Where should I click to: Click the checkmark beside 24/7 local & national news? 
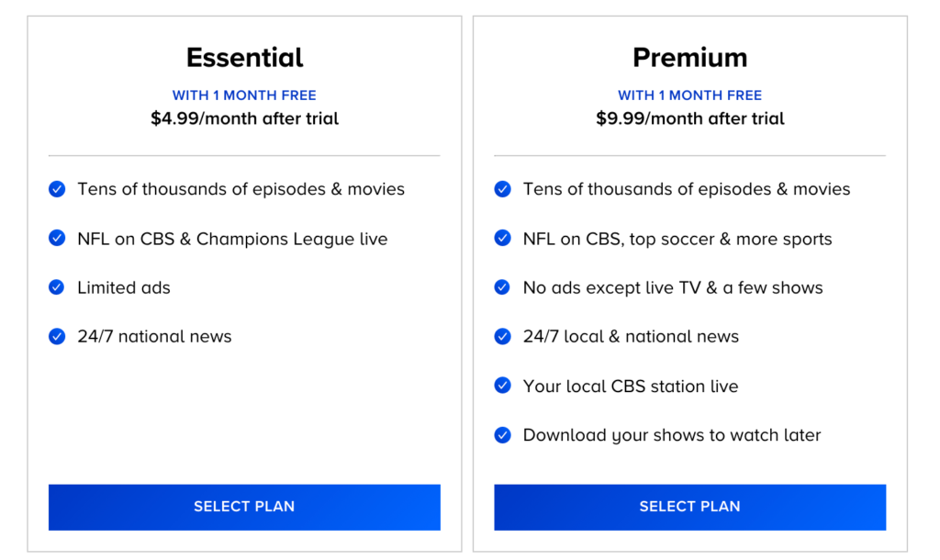tap(502, 336)
